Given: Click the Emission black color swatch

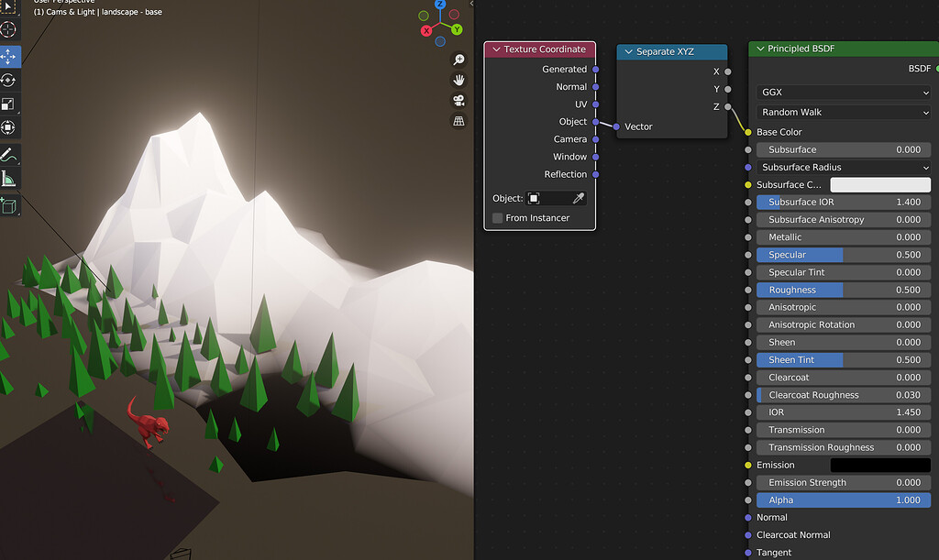Looking at the screenshot, I should [880, 465].
